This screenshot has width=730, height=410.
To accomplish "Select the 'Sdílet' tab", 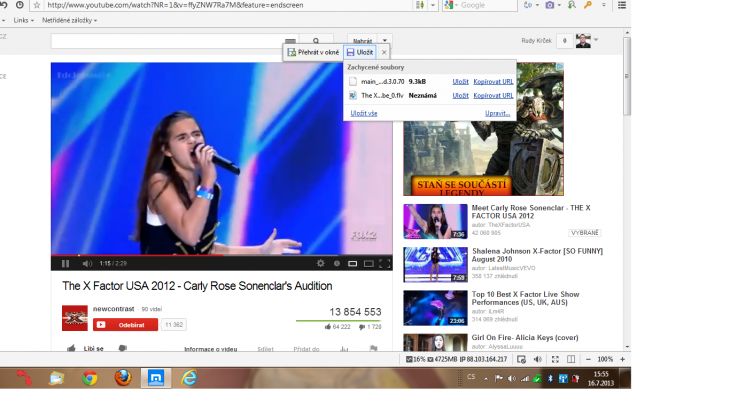I will coord(265,349).
